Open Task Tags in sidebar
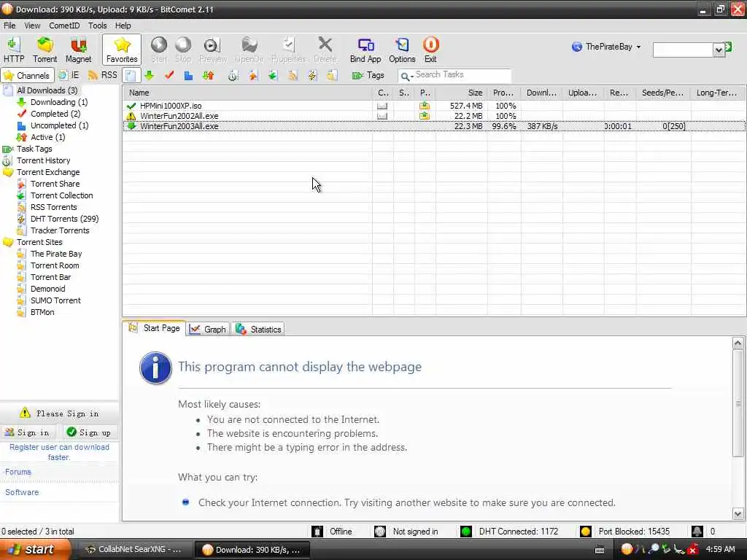The image size is (747, 560). coord(34,149)
